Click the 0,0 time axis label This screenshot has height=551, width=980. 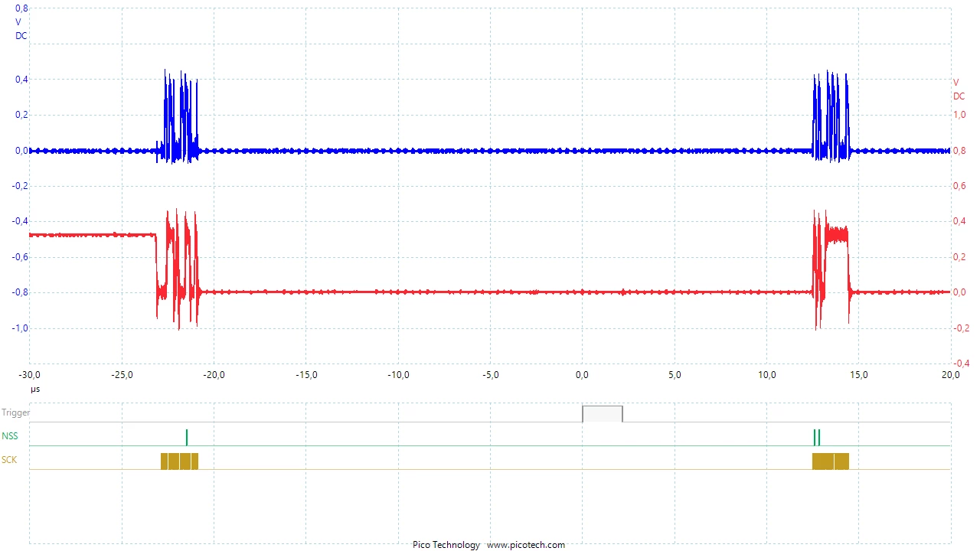pos(582,375)
